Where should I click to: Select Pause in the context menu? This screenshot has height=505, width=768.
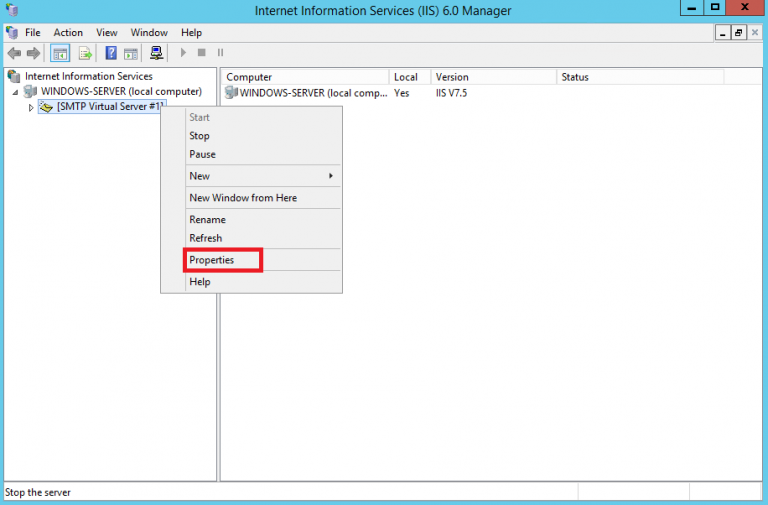point(203,155)
